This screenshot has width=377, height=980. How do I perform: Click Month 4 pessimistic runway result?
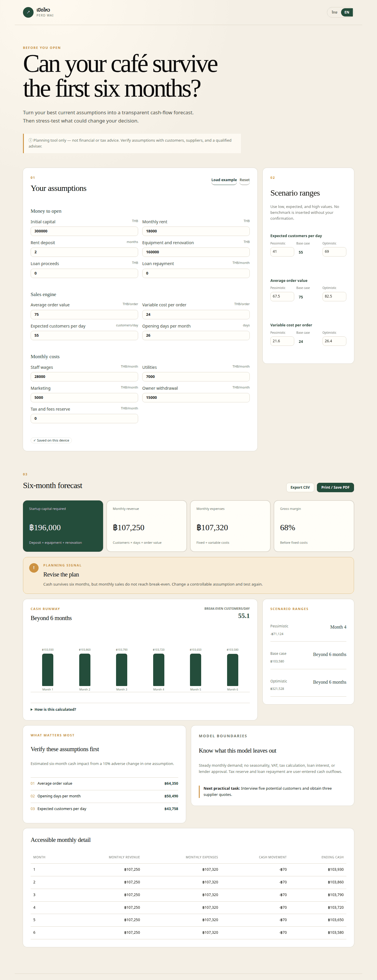pos(338,627)
